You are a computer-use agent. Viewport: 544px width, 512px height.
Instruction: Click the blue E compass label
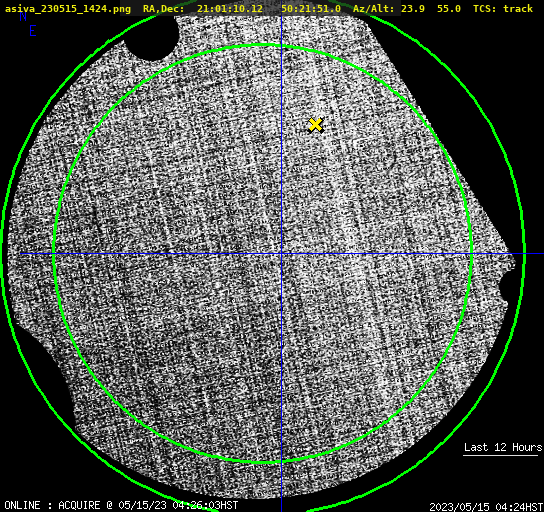point(33,31)
